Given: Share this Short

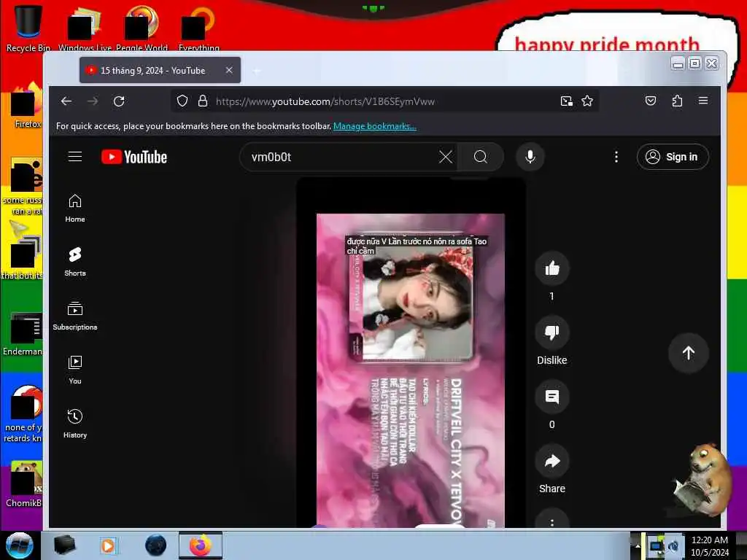Looking at the screenshot, I should click(552, 461).
